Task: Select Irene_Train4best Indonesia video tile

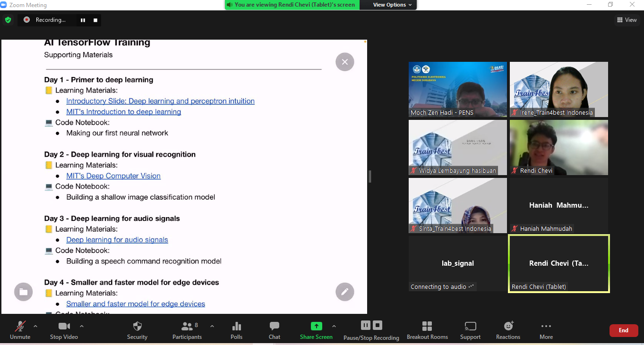Action: [559, 89]
